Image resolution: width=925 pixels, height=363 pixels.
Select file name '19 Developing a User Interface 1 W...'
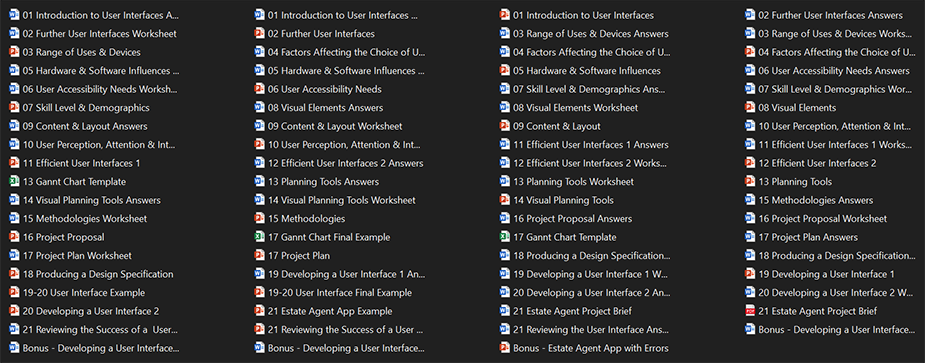click(x=592, y=274)
